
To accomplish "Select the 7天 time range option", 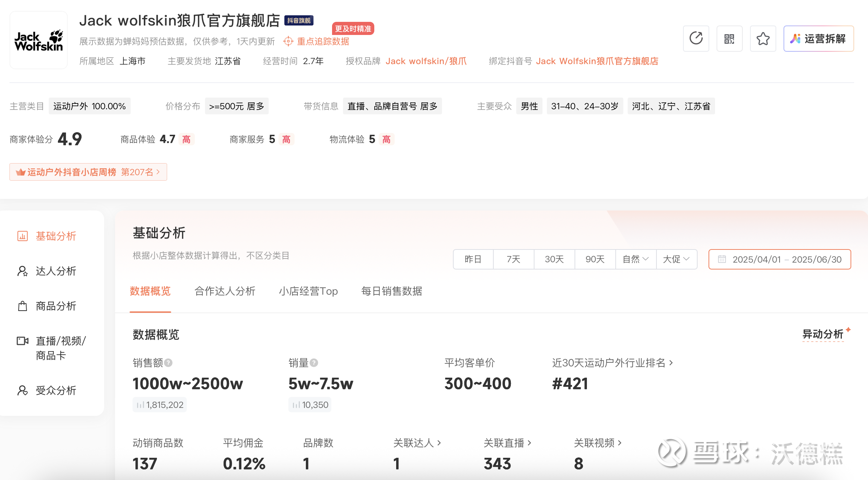I will [513, 259].
